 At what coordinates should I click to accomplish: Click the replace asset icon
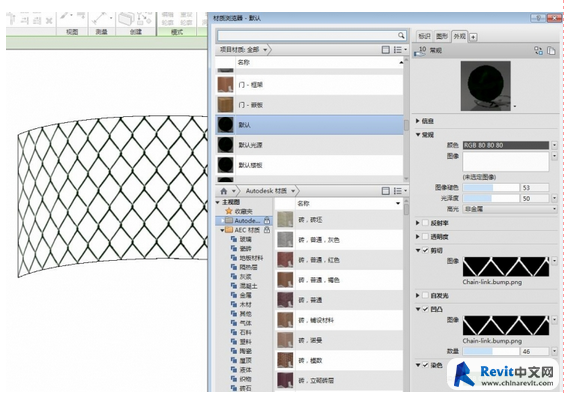pyautogui.click(x=538, y=51)
